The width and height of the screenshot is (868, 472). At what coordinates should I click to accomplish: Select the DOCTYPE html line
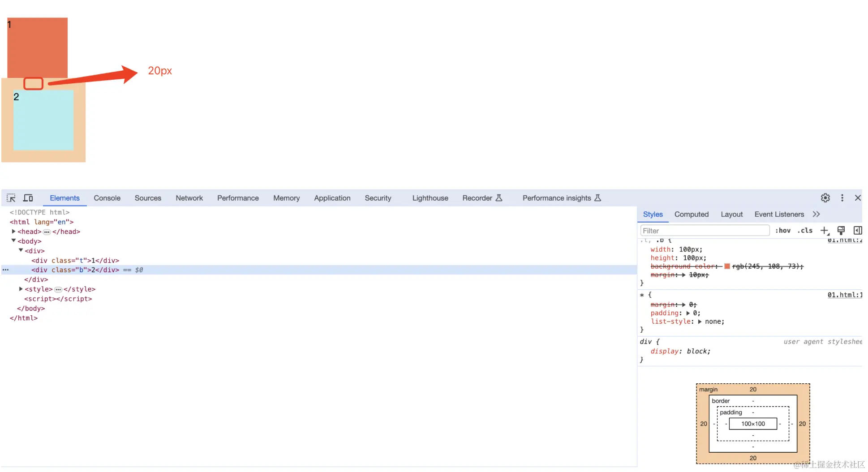click(x=39, y=212)
